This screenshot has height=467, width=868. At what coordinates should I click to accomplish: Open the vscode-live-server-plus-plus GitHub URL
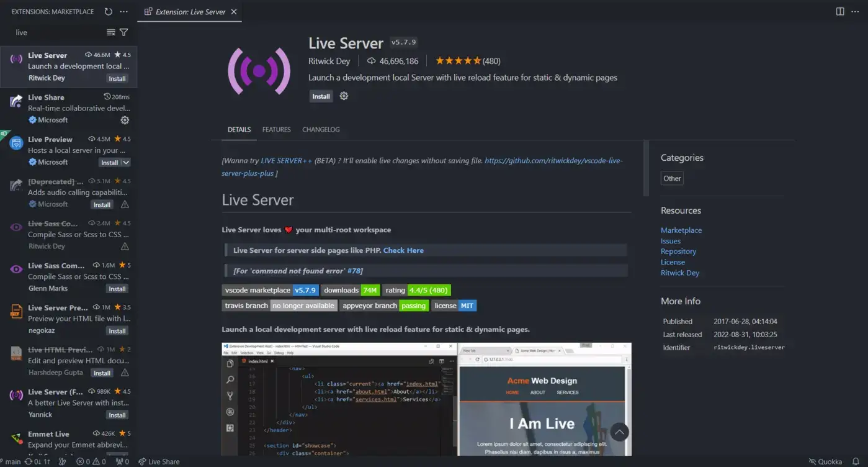click(422, 166)
